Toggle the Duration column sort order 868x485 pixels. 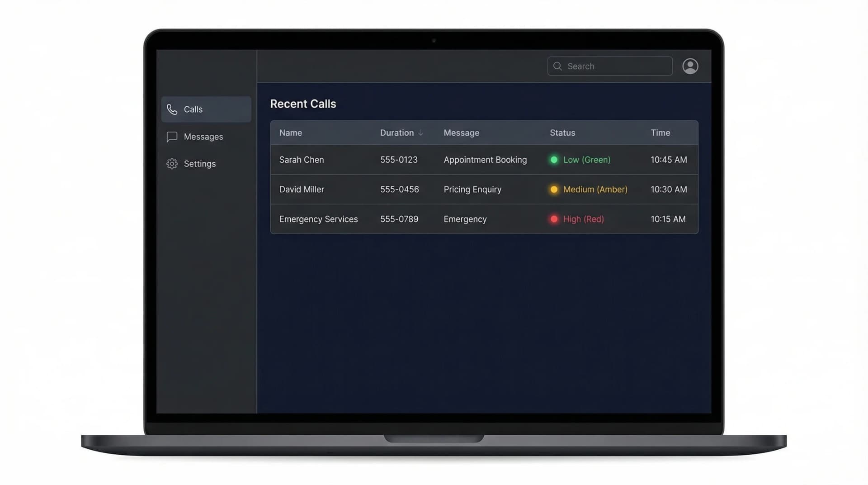tap(401, 133)
